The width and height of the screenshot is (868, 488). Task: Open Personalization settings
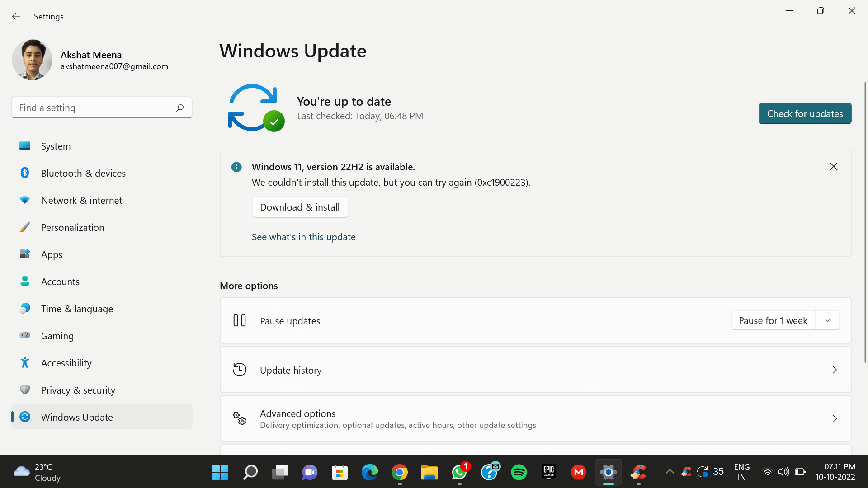[102, 227]
